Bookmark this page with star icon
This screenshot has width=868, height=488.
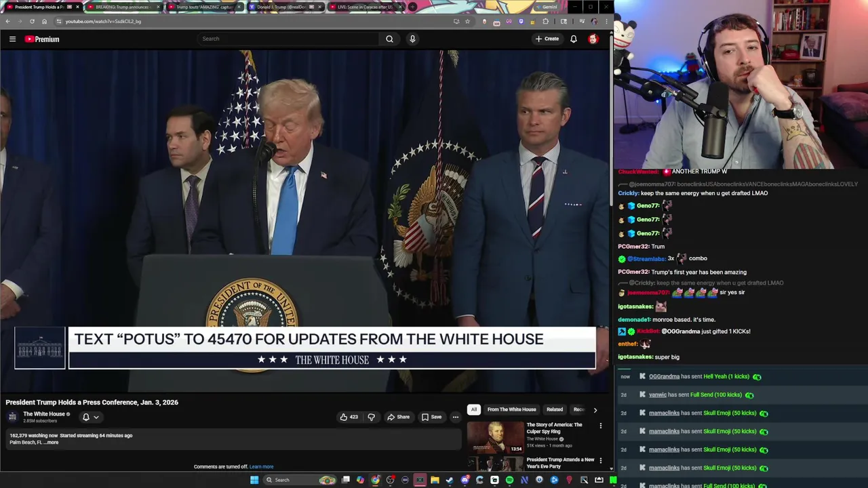point(467,21)
